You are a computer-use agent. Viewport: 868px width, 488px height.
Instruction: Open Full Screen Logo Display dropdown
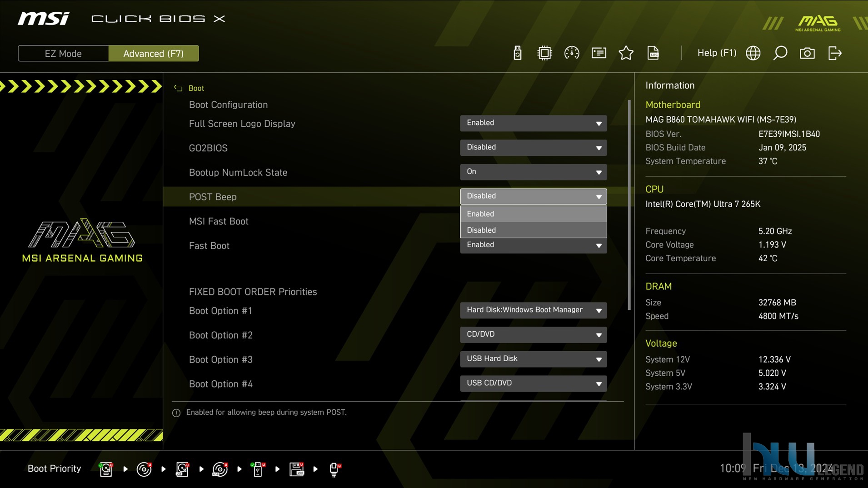[533, 123]
